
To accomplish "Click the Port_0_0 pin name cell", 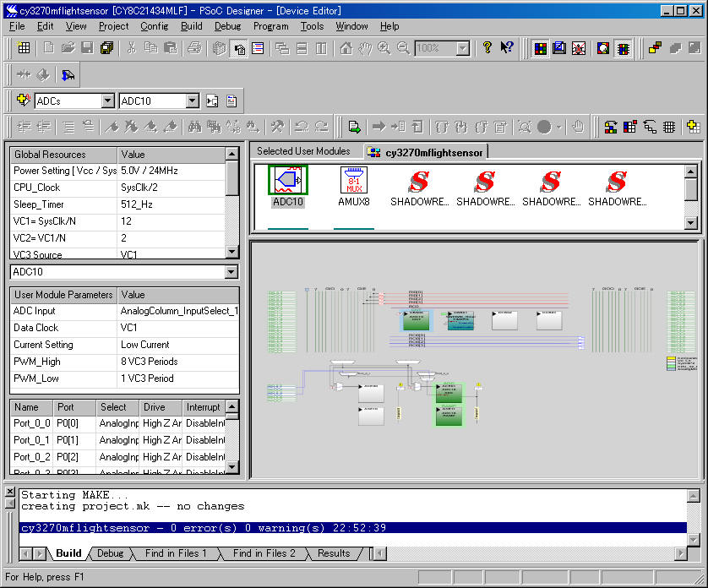I will 31,423.
